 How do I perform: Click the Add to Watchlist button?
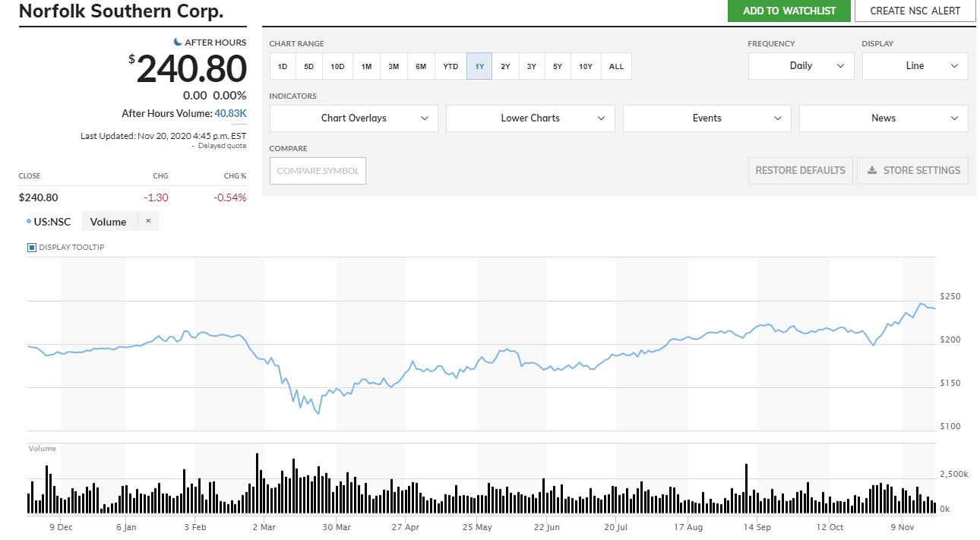(x=789, y=11)
